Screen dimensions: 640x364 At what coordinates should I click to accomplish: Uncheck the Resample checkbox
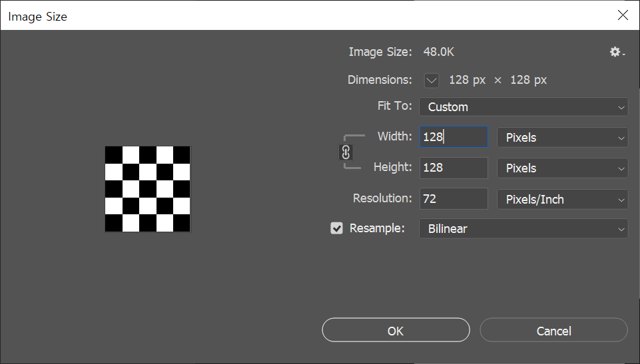[x=336, y=228]
